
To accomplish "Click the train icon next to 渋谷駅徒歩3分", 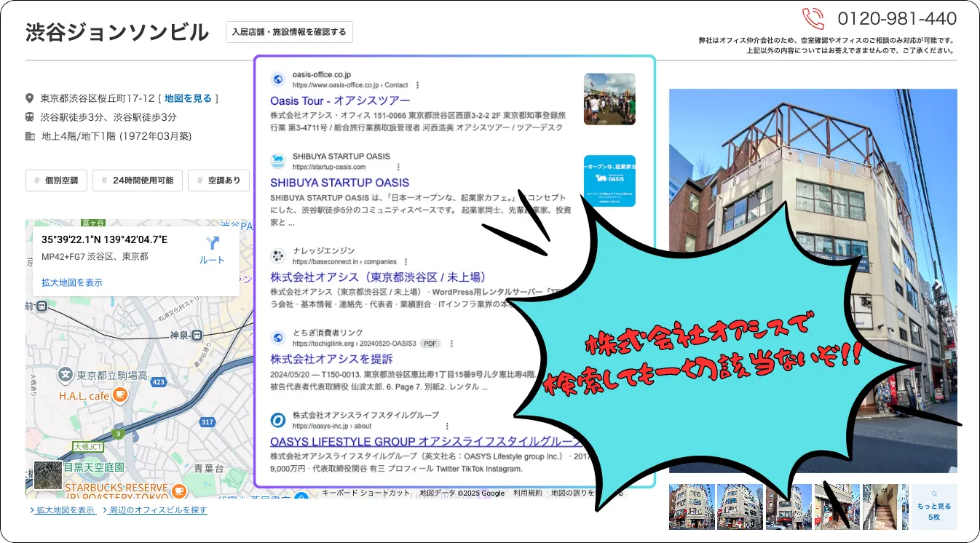I will coord(29,117).
